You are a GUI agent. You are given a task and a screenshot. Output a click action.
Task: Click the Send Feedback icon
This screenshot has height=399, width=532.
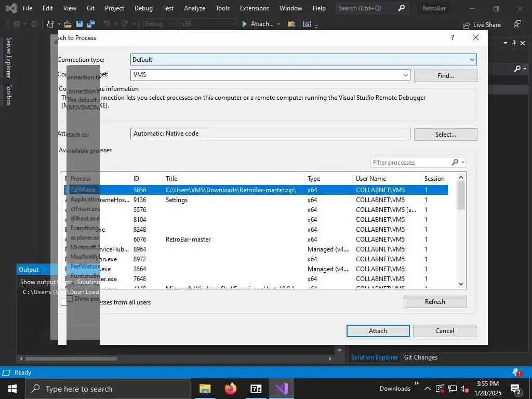(517, 24)
